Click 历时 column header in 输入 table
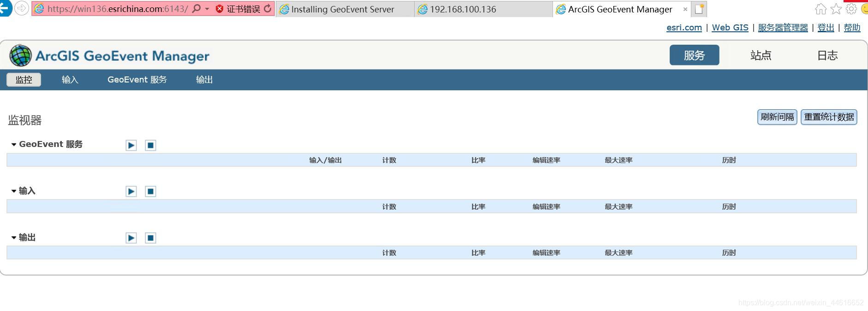 click(729, 207)
